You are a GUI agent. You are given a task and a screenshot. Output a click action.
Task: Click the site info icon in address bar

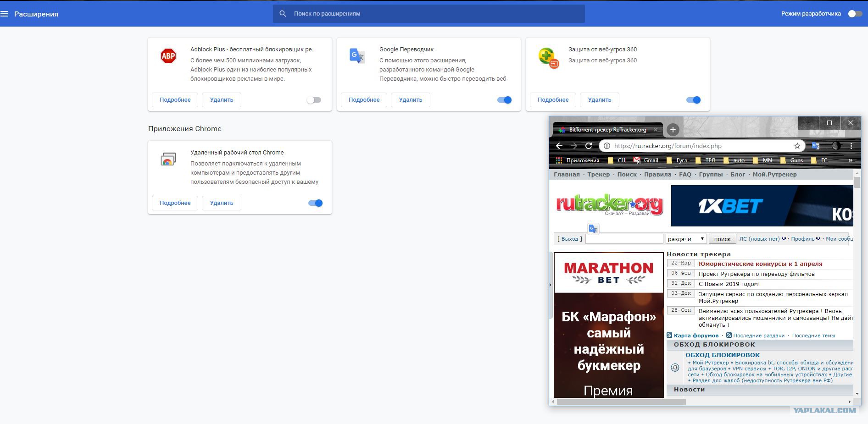tap(606, 146)
